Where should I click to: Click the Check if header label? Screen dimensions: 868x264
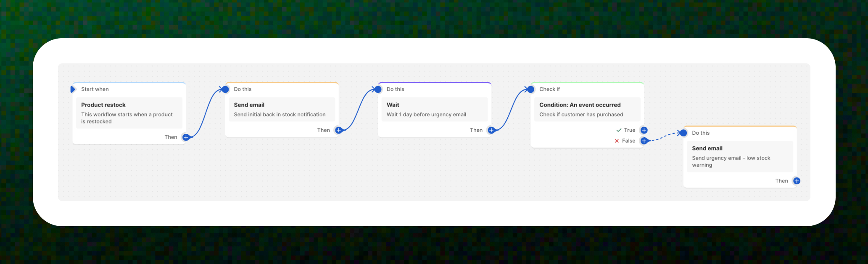pyautogui.click(x=549, y=89)
